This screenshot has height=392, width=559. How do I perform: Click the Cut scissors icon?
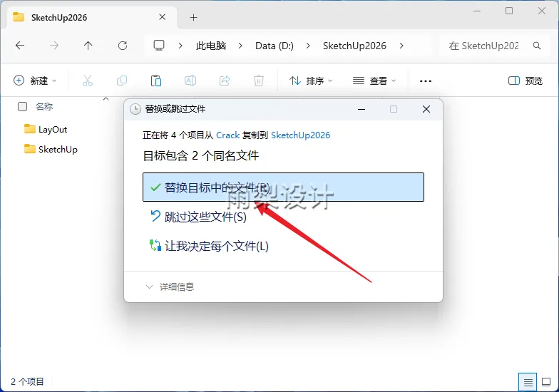(x=87, y=81)
